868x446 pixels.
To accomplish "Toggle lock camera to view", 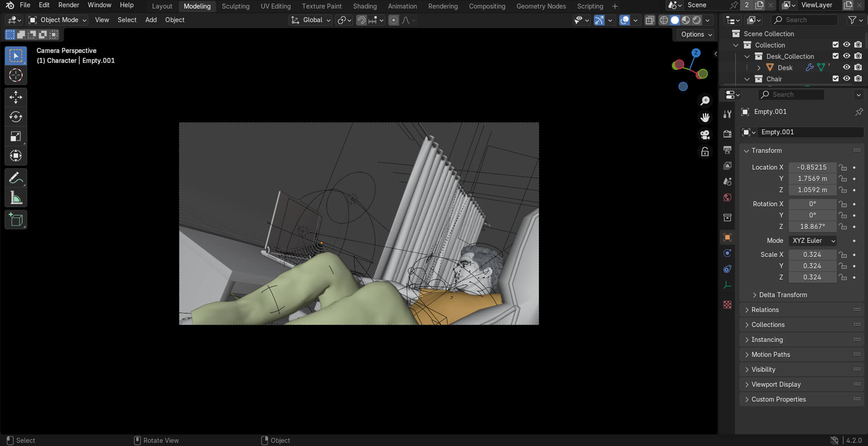I will (x=705, y=152).
